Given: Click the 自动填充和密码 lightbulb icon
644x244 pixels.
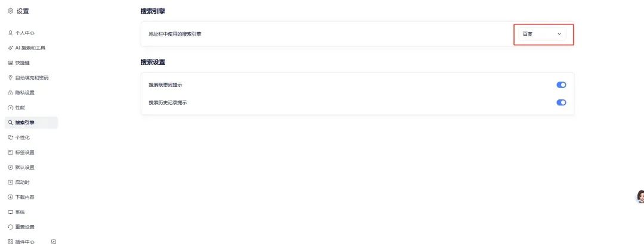Looking at the screenshot, I should click(10, 77).
